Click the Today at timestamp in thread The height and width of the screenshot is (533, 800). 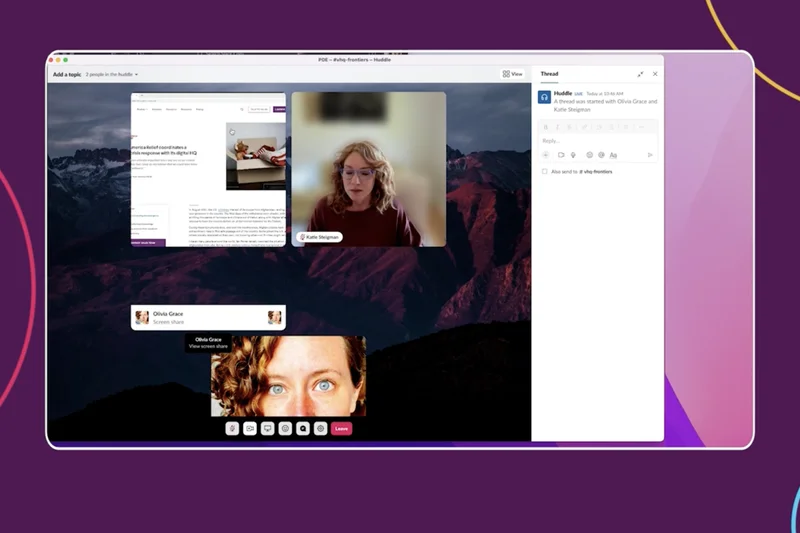click(x=605, y=94)
